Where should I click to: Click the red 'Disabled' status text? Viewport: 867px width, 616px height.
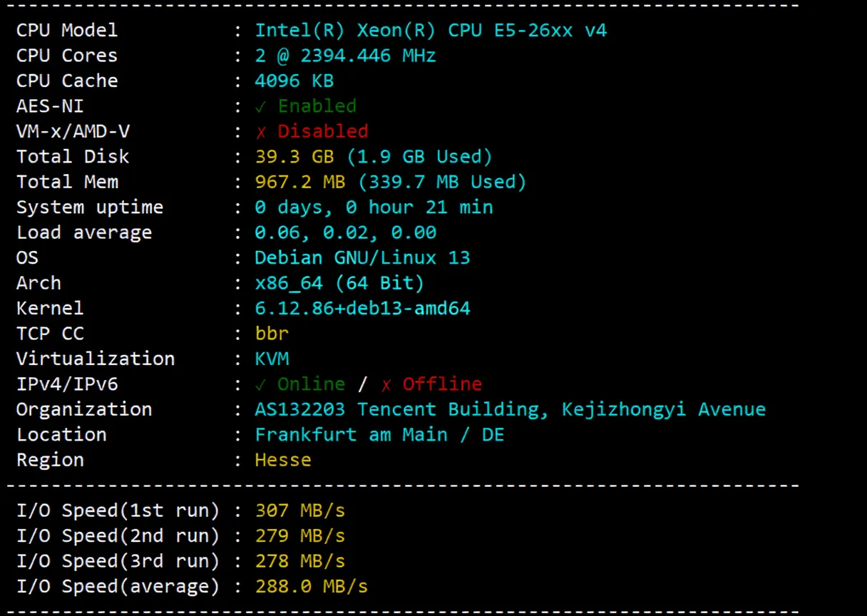tap(323, 131)
